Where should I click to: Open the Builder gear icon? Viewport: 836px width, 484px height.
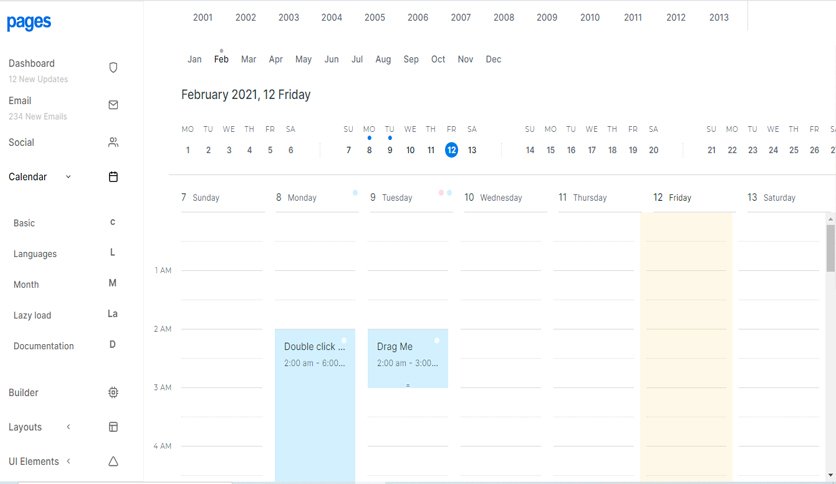113,392
